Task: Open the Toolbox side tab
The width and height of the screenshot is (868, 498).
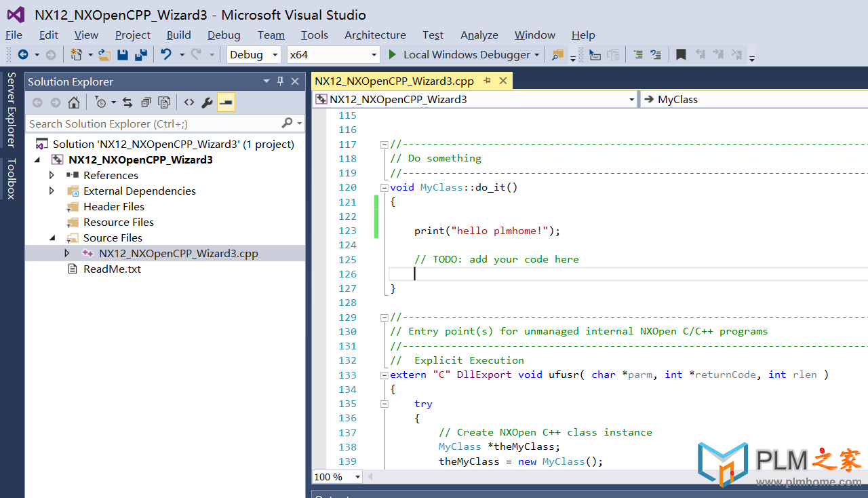Action: tap(11, 178)
